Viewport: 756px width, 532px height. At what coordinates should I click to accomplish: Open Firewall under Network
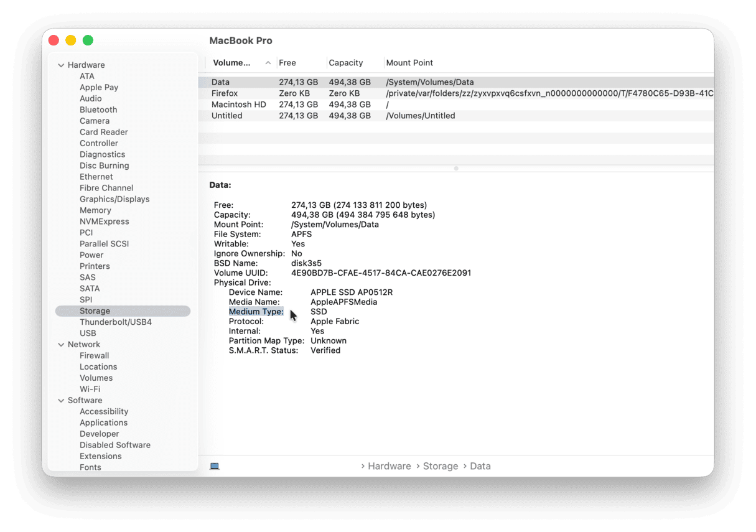[x=95, y=357]
